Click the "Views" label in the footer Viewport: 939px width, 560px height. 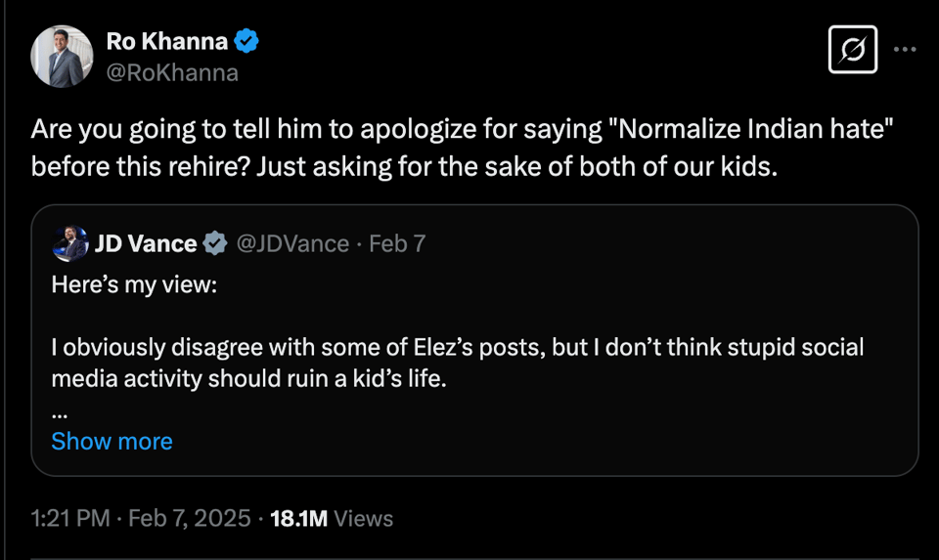pos(363,519)
